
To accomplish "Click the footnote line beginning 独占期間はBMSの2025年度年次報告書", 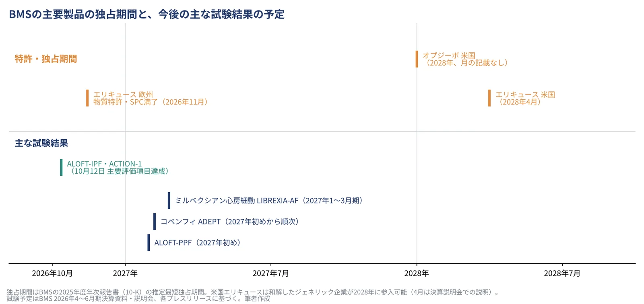I will pos(253,292).
